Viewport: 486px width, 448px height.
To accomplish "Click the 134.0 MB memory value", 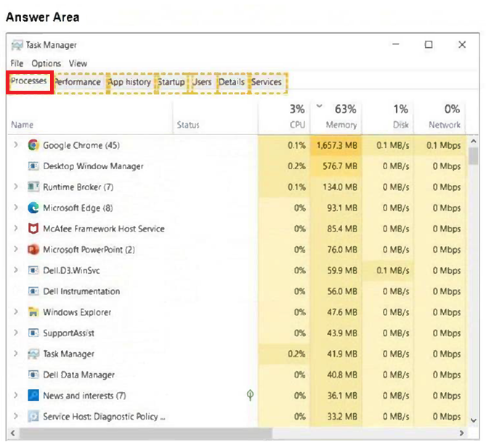I will (x=340, y=187).
